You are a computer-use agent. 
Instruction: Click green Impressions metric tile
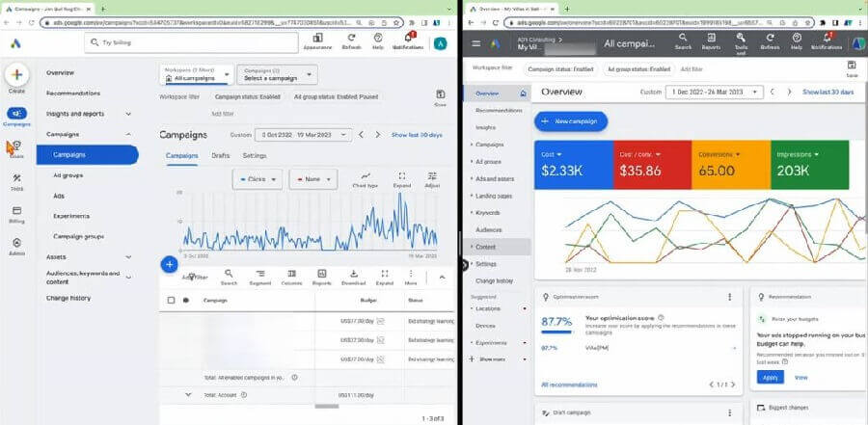[809, 165]
